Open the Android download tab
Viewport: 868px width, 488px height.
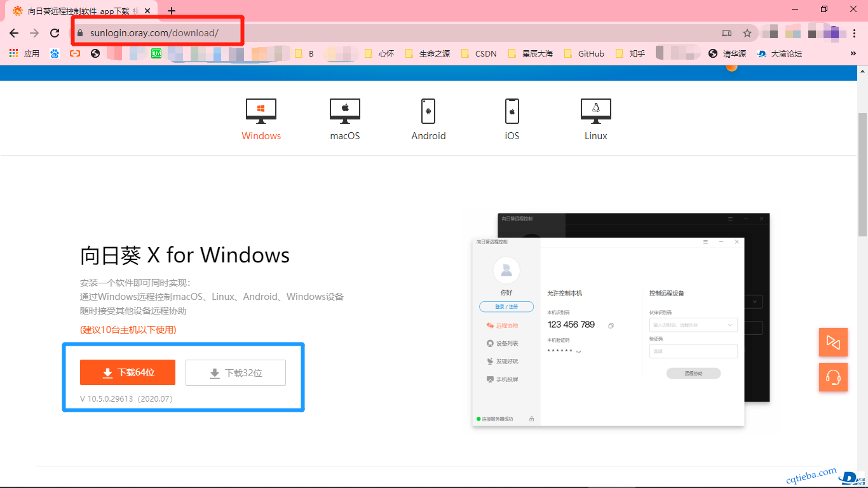coord(428,119)
